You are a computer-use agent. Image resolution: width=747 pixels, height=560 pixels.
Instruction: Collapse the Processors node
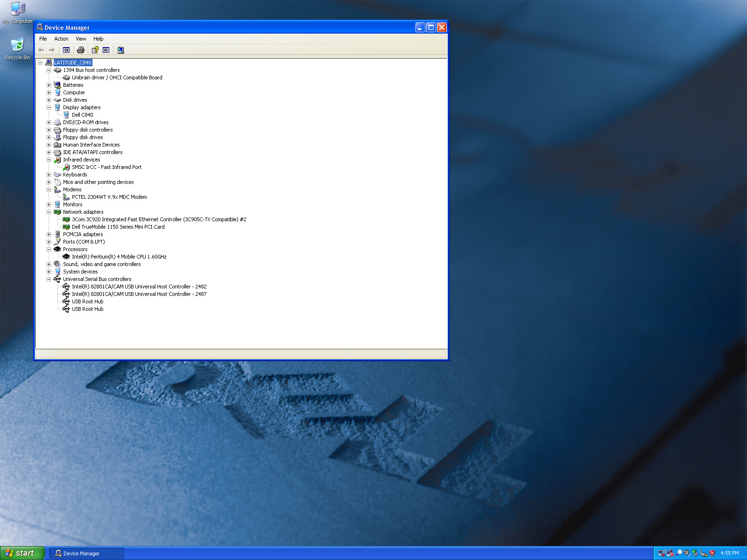click(x=49, y=249)
